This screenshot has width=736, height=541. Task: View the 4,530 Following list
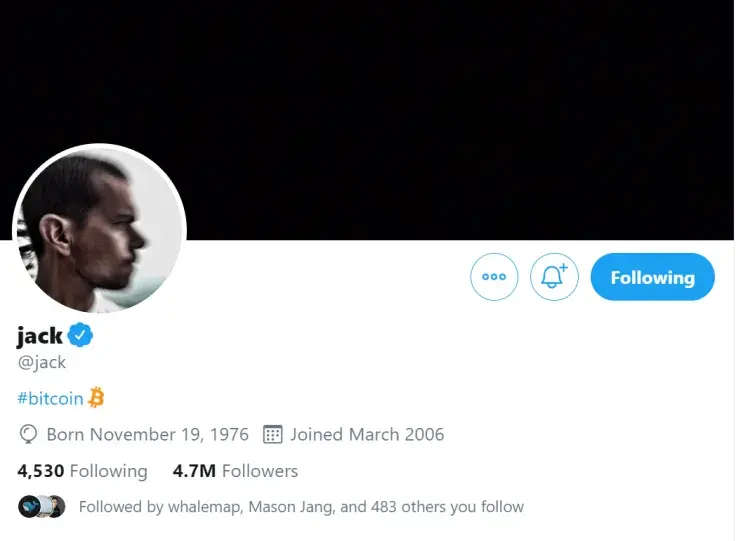82,470
